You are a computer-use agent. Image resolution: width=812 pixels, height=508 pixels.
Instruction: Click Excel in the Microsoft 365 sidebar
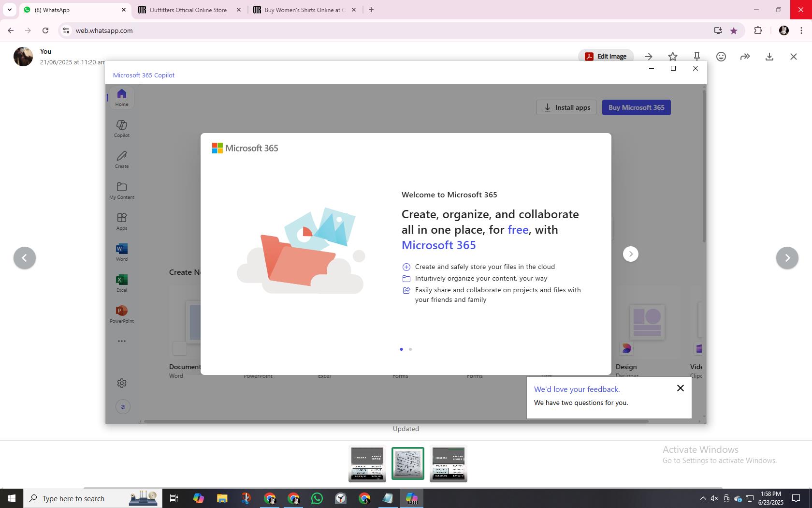[122, 284]
